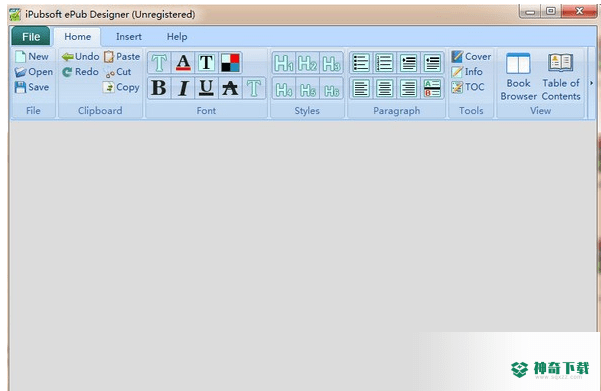
Task: Align paragraph right
Action: coord(409,89)
